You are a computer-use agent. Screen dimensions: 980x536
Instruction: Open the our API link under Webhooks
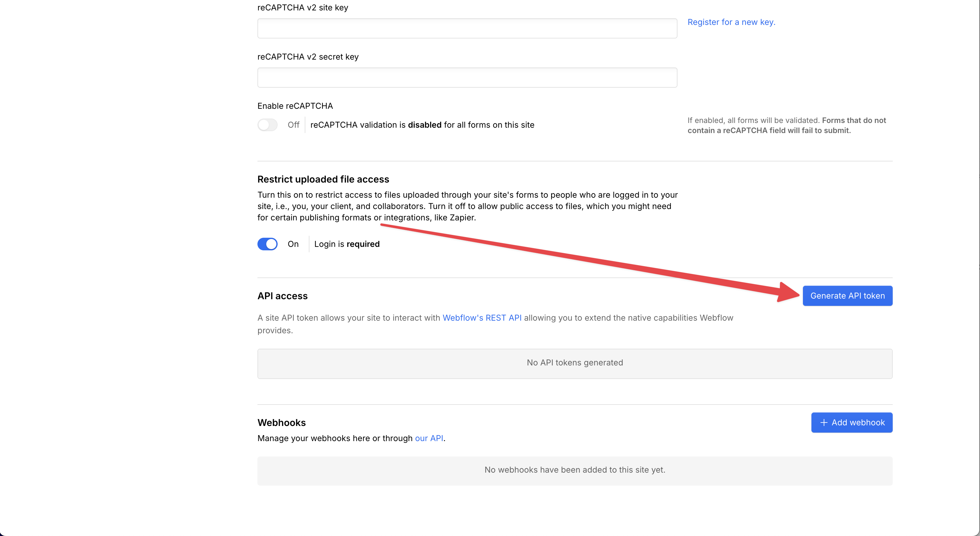pos(429,438)
